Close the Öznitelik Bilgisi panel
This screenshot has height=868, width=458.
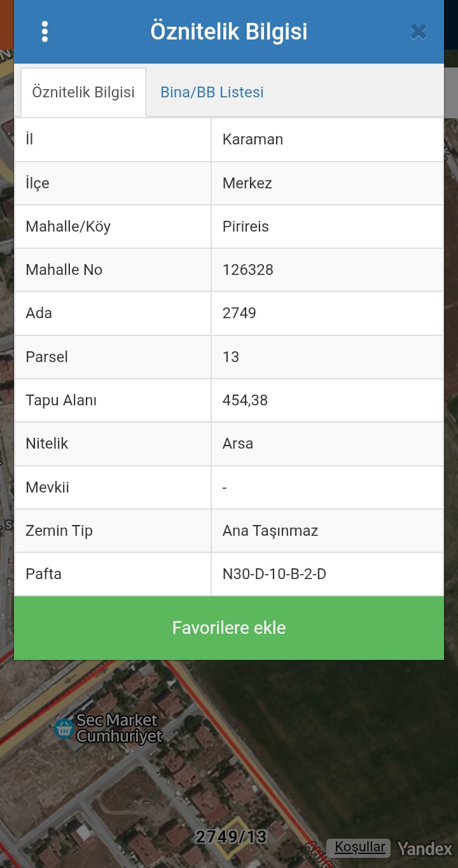[x=418, y=32]
